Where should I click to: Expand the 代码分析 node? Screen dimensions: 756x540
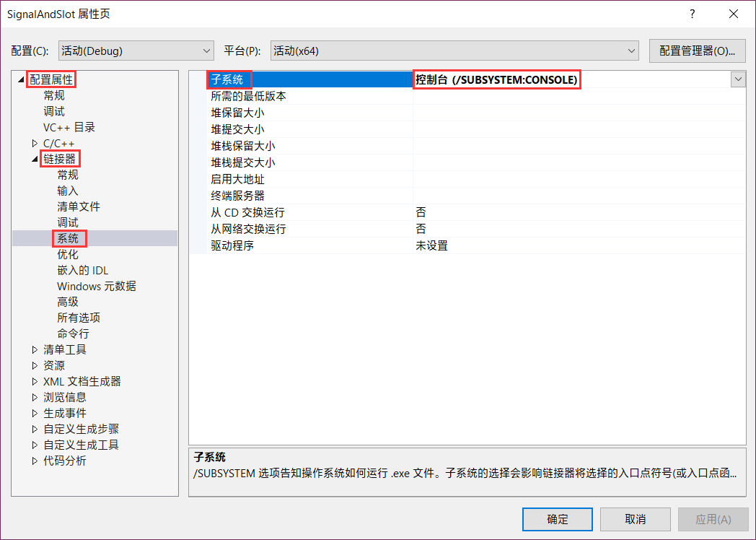(35, 461)
